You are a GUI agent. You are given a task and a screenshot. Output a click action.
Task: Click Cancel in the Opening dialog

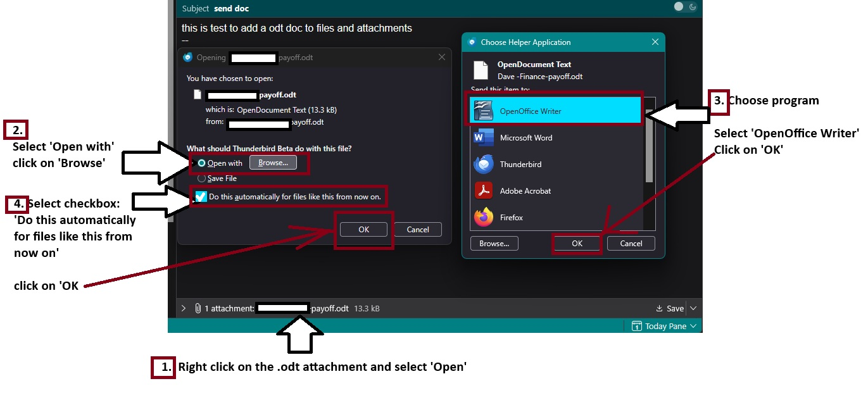[x=418, y=230]
